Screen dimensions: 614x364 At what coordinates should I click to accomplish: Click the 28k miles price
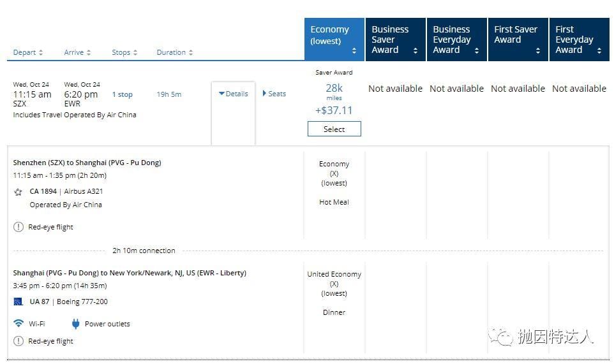coord(334,92)
